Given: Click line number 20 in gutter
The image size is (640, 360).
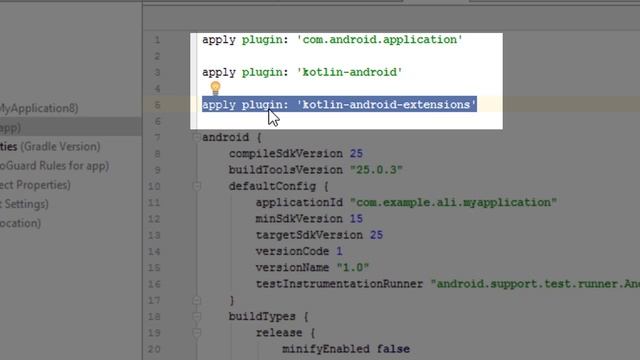Looking at the screenshot, I should (x=154, y=349).
